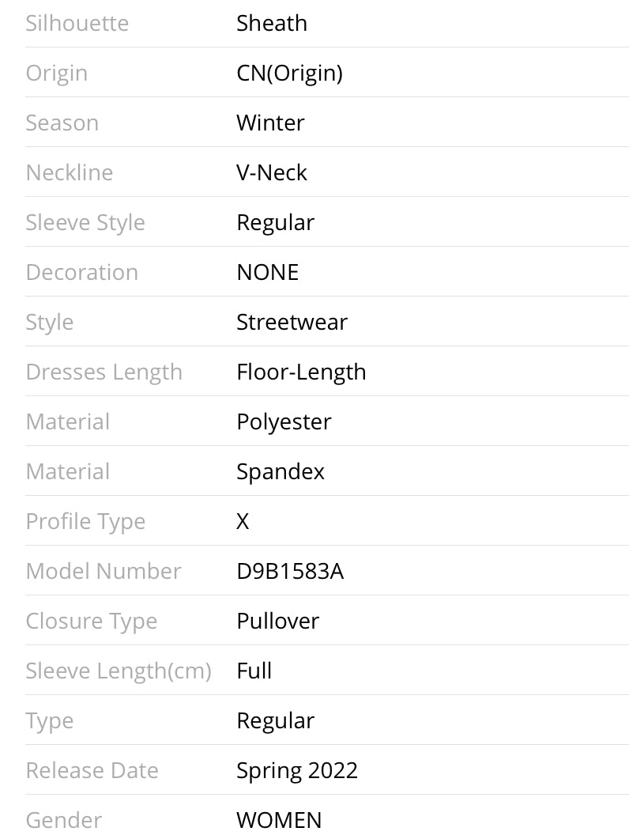Click the Spring 2022 release date
The width and height of the screenshot is (644, 839).
click(x=297, y=770)
